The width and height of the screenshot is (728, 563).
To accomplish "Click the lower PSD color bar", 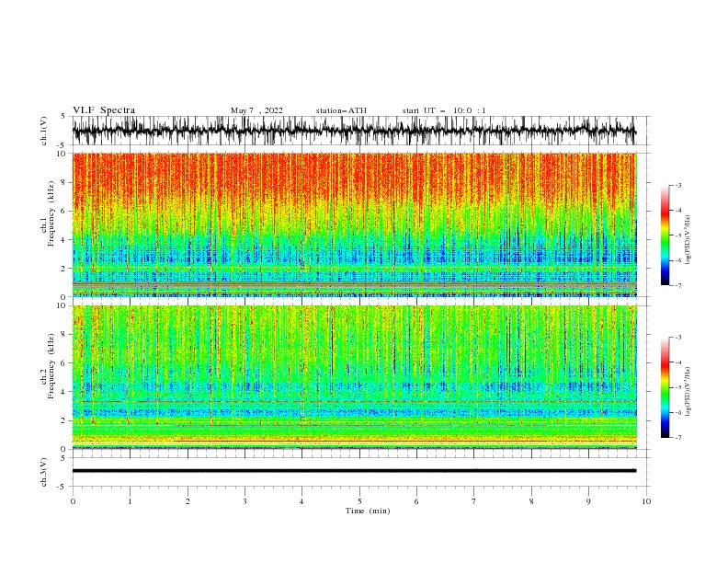I will 665,387.
